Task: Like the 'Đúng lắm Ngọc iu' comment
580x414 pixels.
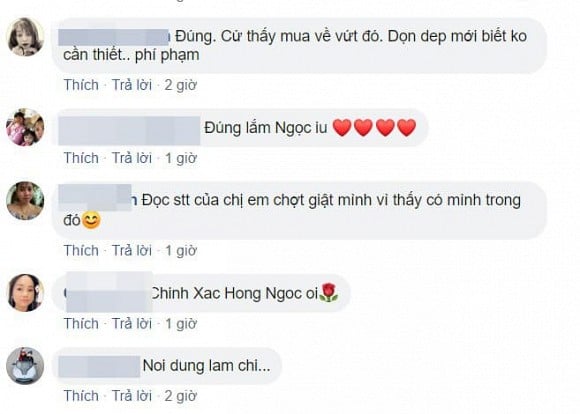Action: (81, 158)
